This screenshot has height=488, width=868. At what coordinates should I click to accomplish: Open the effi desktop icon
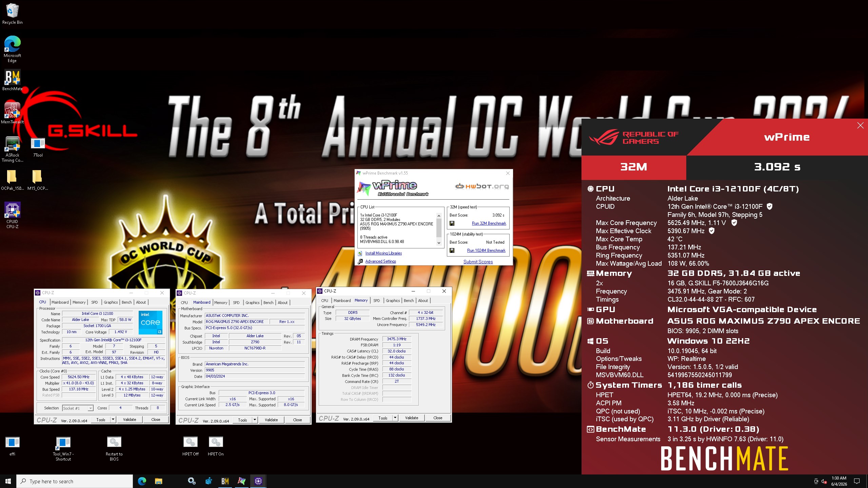(12, 446)
